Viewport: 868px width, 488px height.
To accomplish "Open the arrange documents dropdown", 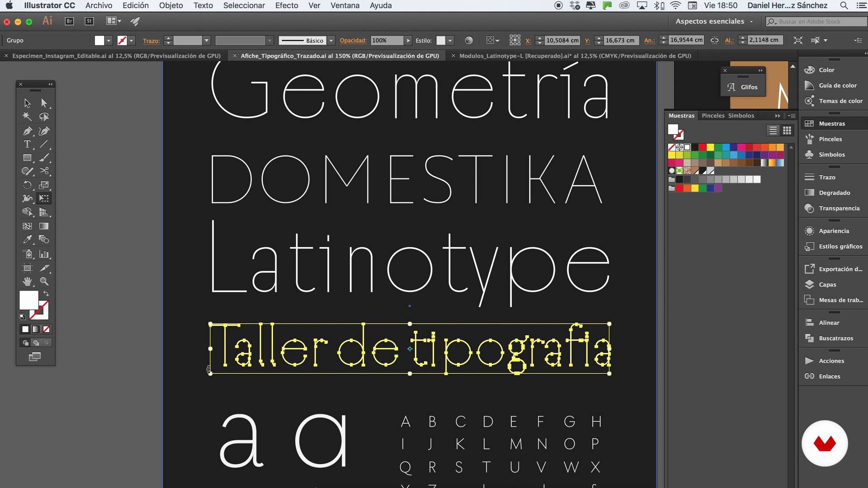I will (x=113, y=21).
